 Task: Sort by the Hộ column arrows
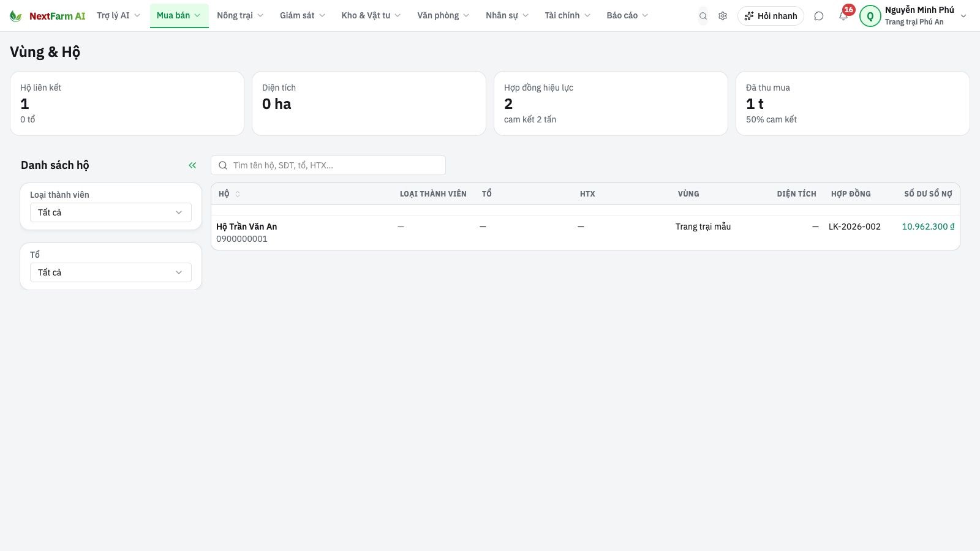pos(238,194)
